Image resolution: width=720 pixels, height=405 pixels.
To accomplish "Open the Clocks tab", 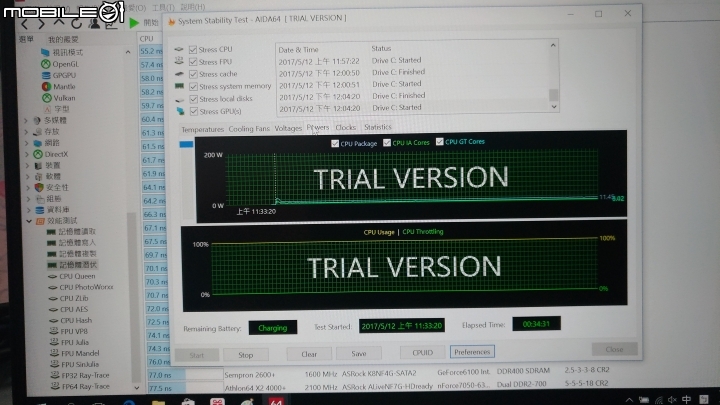I will coord(345,127).
